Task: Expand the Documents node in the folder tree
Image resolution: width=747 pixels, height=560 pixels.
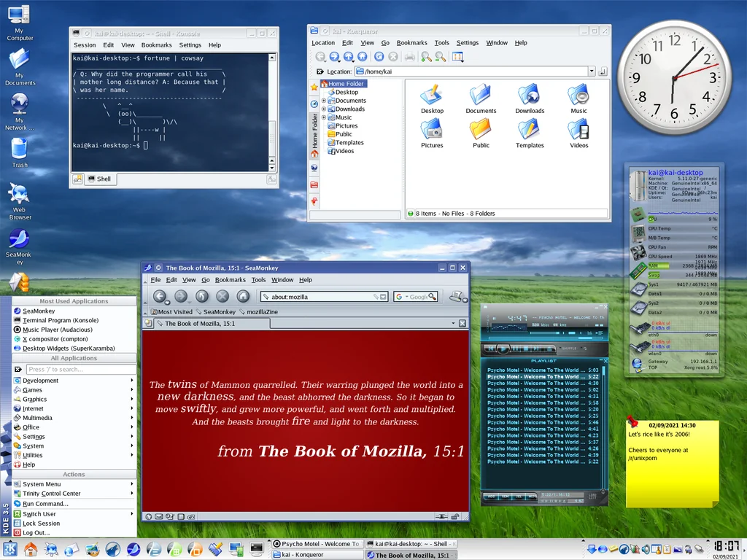Action: coord(324,101)
